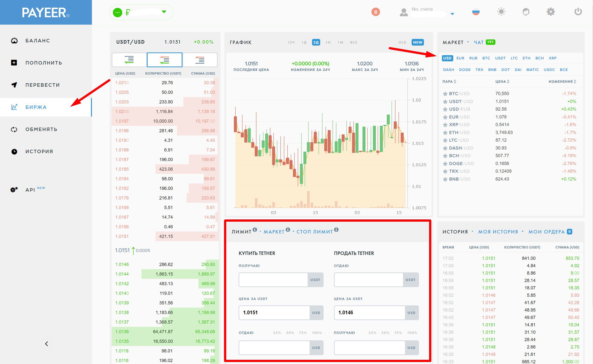Favorite the BTC/USD pair star
Screen dimensions: 593x364
pyautogui.click(x=445, y=94)
